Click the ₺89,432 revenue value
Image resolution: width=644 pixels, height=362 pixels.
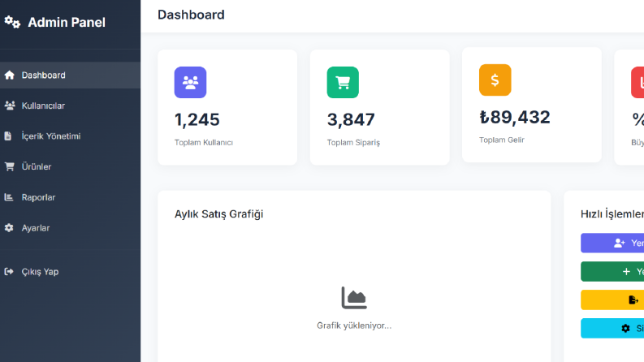515,118
